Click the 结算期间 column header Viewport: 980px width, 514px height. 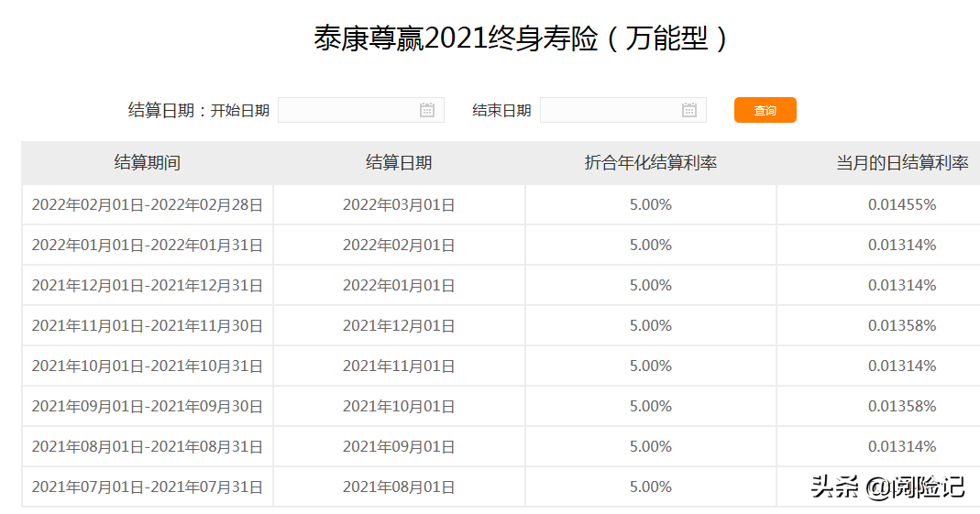tap(148, 163)
